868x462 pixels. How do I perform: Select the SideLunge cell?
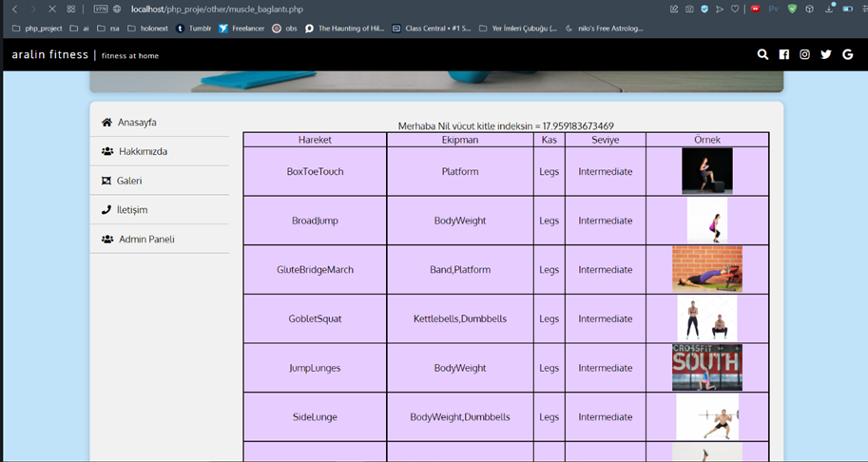click(x=315, y=417)
